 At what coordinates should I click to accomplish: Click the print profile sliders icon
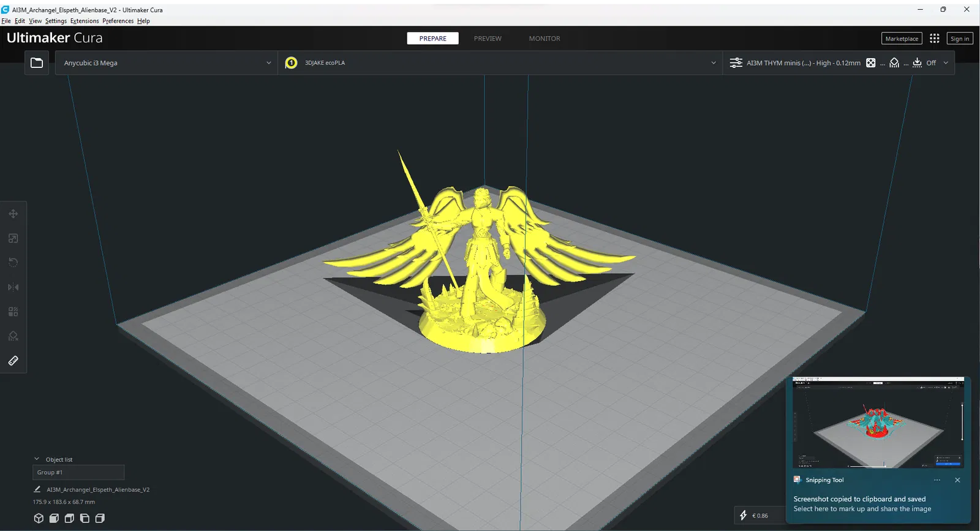(736, 62)
